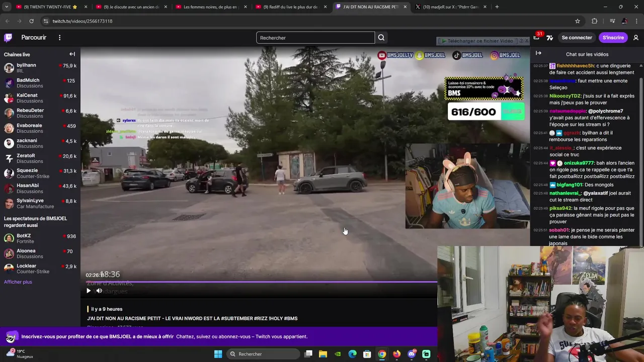This screenshot has width=644, height=362.
Task: Open byilhann live channel
Action: 40,68
